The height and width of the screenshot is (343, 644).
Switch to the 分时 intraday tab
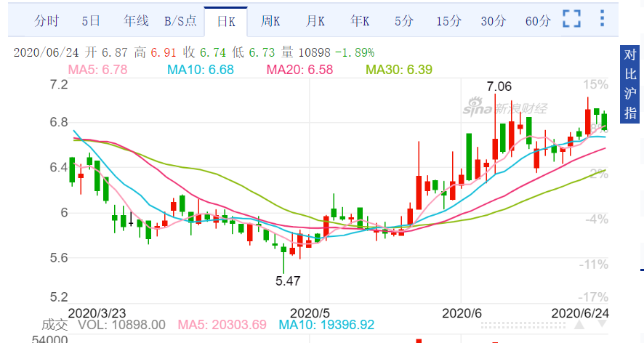(47, 21)
